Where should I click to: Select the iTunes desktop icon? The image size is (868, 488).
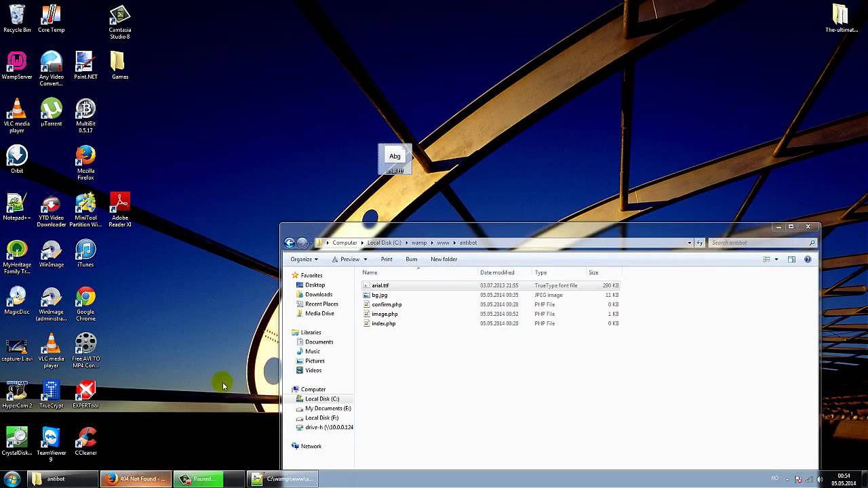pyautogui.click(x=85, y=253)
